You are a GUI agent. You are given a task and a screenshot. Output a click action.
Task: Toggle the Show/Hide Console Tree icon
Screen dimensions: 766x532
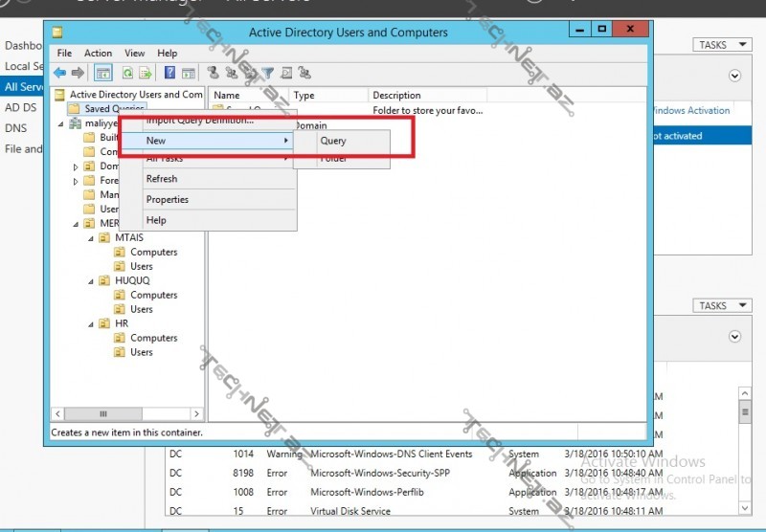pyautogui.click(x=103, y=74)
